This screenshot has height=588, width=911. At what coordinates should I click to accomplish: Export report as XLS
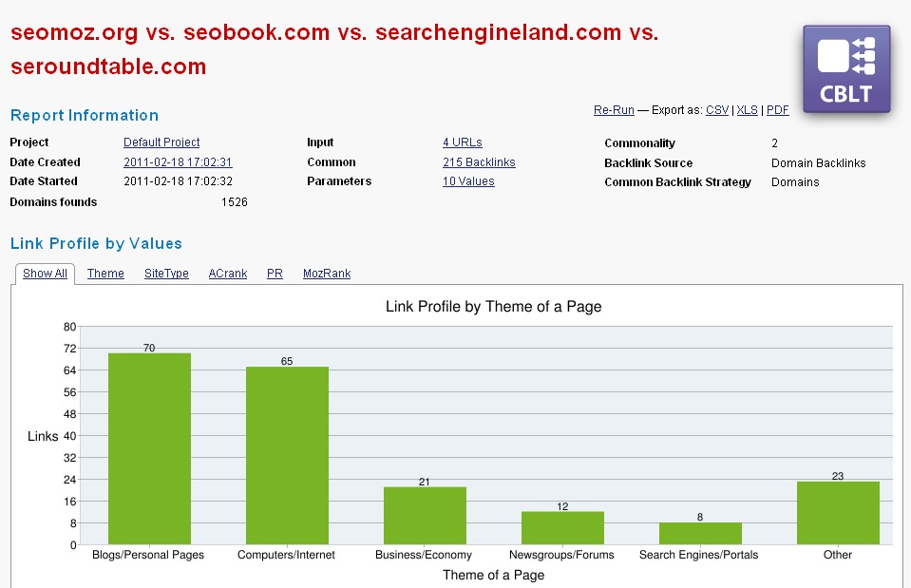click(x=748, y=110)
